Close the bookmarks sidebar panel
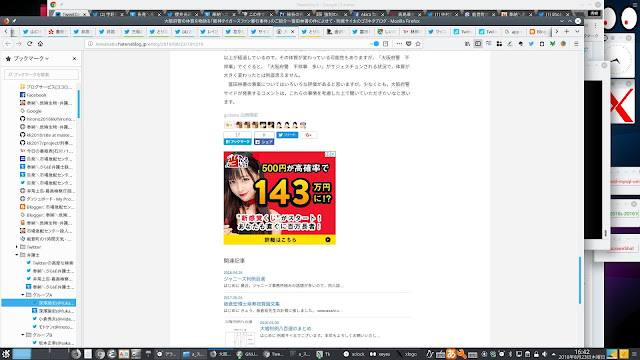Viewport: 640px width, 360px height. point(74,59)
